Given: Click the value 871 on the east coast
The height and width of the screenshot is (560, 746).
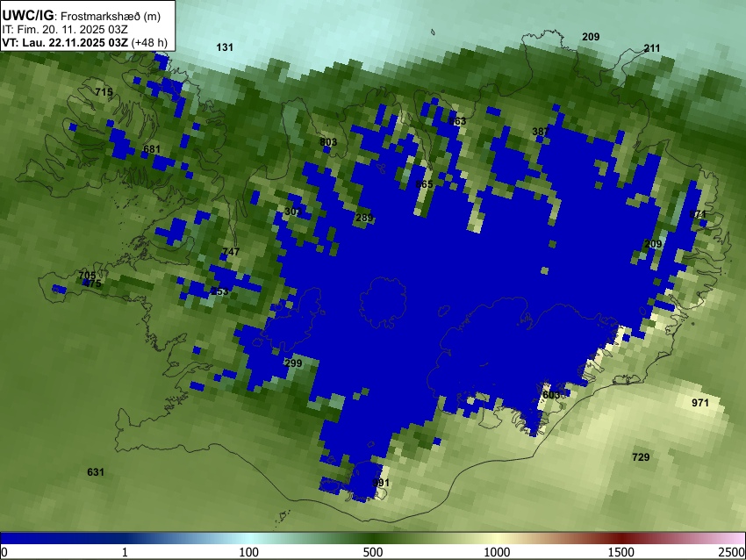Looking at the screenshot, I should pos(698,214).
